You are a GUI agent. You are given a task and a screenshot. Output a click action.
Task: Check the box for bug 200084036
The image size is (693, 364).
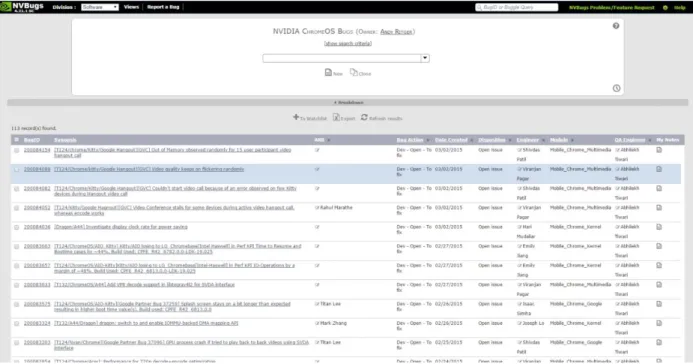(16, 227)
